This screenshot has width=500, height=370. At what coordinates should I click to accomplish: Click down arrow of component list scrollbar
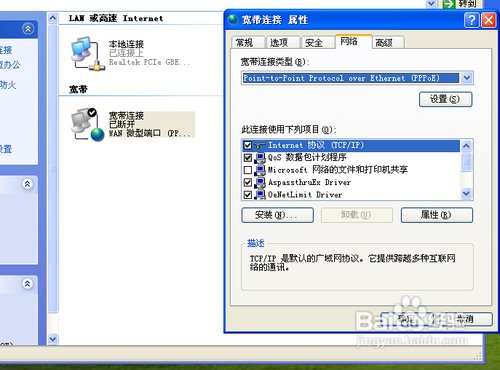click(466, 193)
